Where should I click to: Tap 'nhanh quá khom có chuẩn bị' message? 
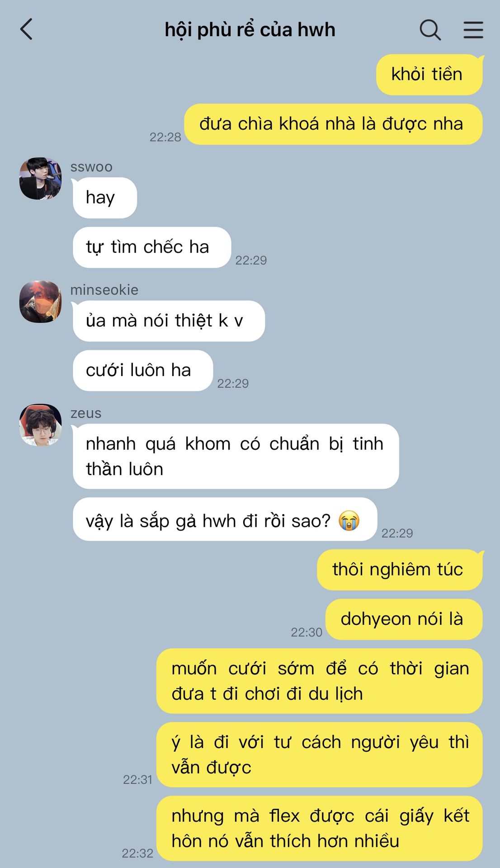click(236, 456)
